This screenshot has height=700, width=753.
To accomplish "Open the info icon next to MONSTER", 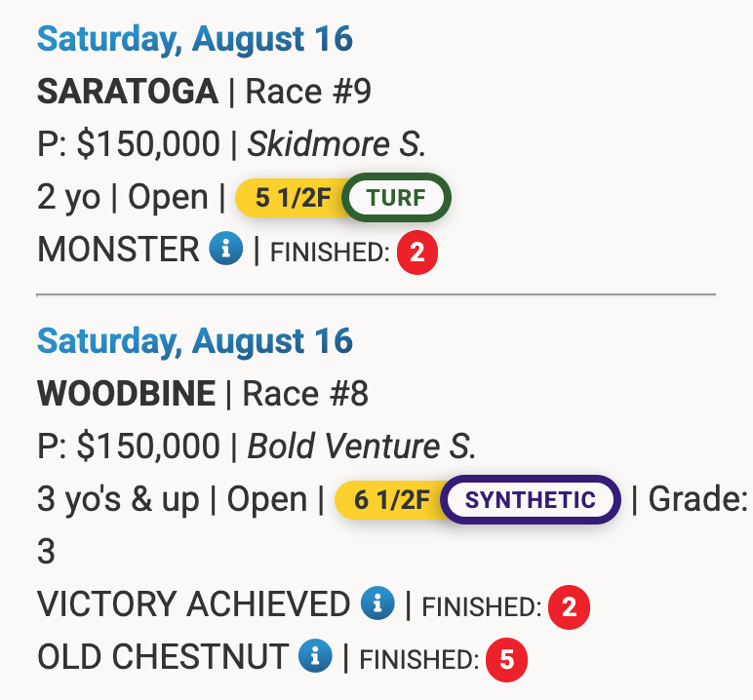I will point(225,249).
